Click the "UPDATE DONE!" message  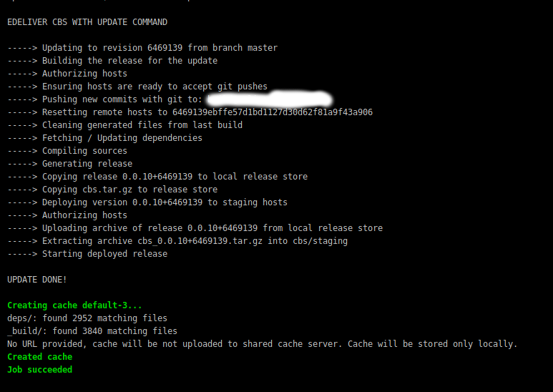(x=37, y=280)
